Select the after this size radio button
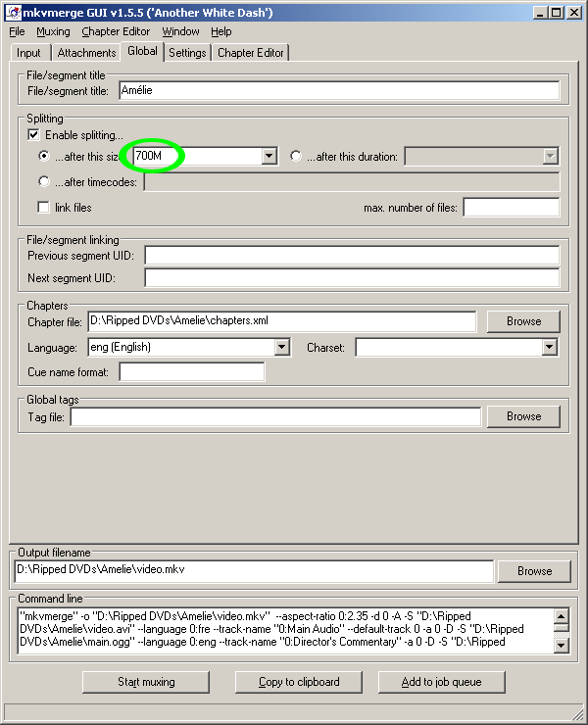This screenshot has width=588, height=725. [44, 156]
